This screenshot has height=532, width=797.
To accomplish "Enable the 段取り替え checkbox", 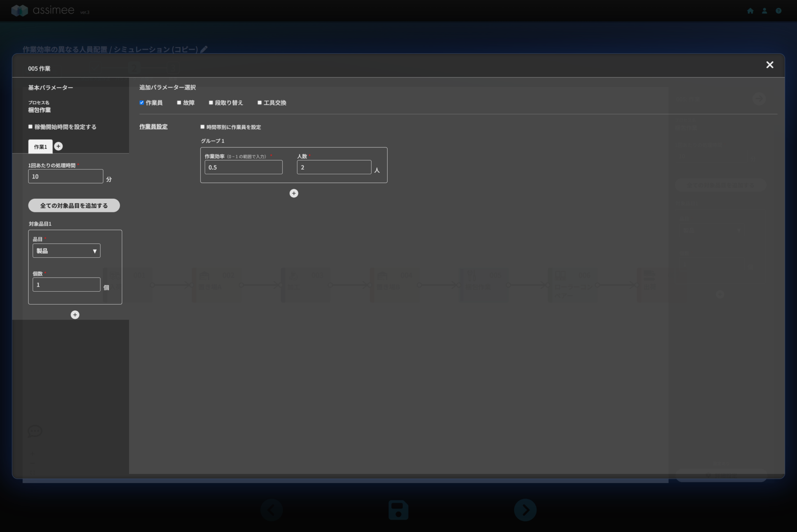I will click(x=211, y=103).
